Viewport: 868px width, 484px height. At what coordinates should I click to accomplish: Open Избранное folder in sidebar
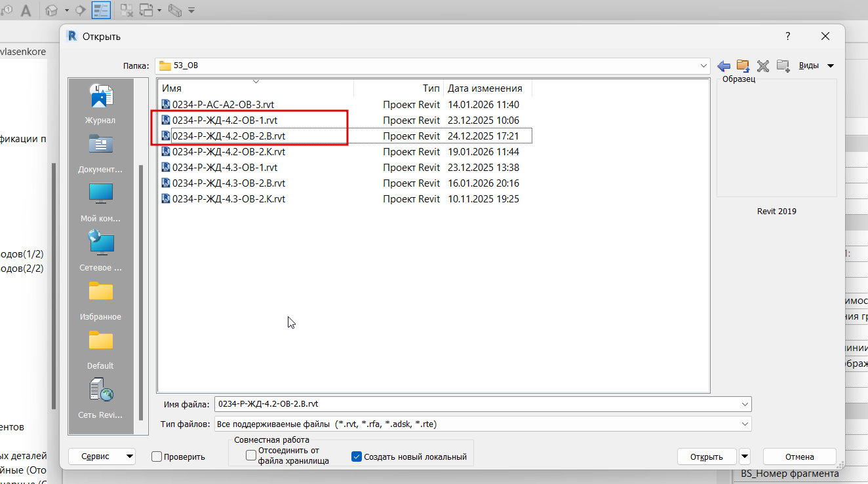[x=100, y=301]
